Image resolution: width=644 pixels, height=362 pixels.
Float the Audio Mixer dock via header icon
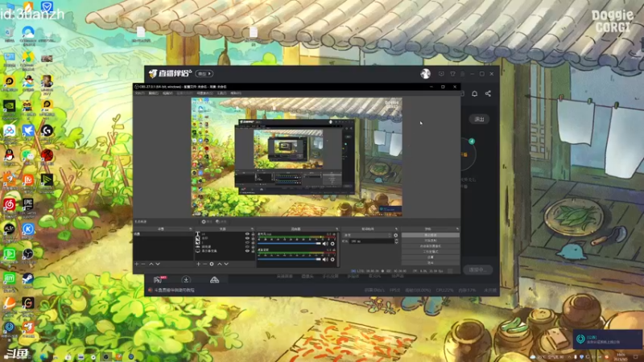pyautogui.click(x=336, y=229)
